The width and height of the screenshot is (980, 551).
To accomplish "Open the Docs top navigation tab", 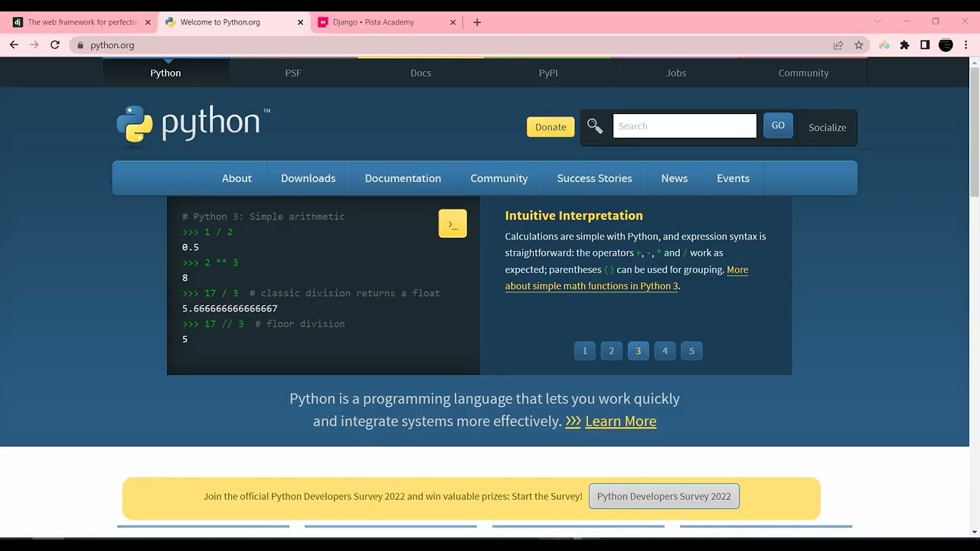I will click(x=421, y=73).
